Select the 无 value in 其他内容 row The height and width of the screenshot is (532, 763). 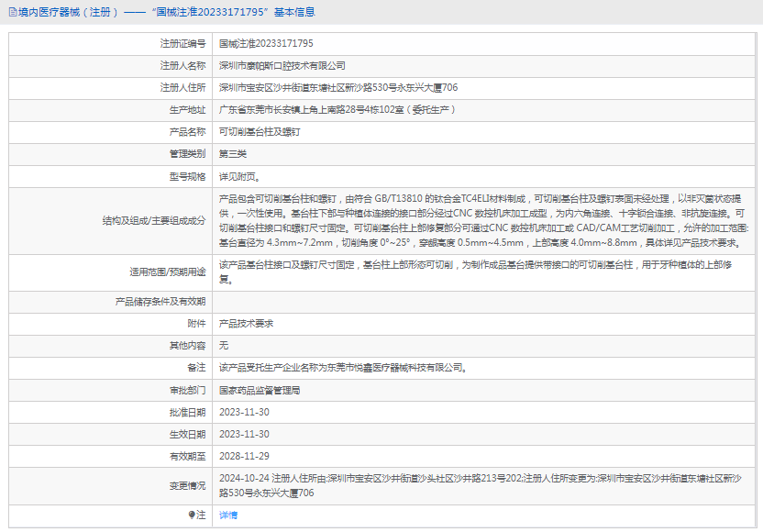(x=224, y=345)
